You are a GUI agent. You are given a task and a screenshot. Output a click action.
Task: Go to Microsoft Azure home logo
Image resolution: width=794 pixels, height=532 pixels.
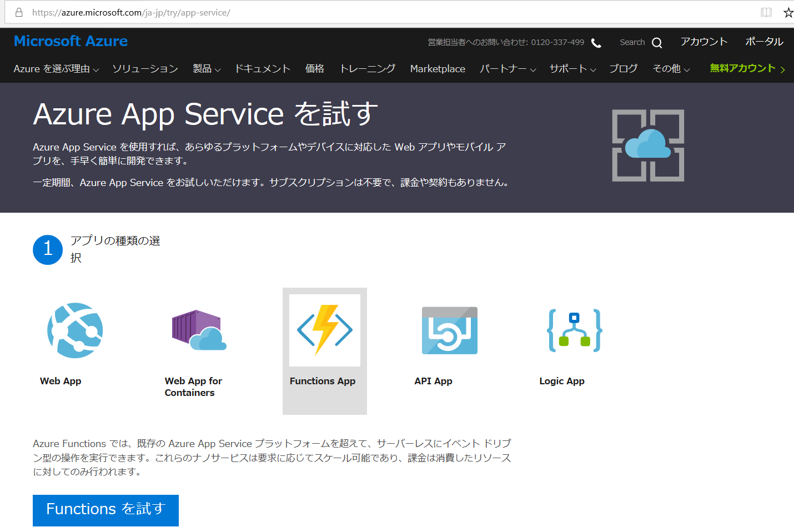(x=71, y=41)
